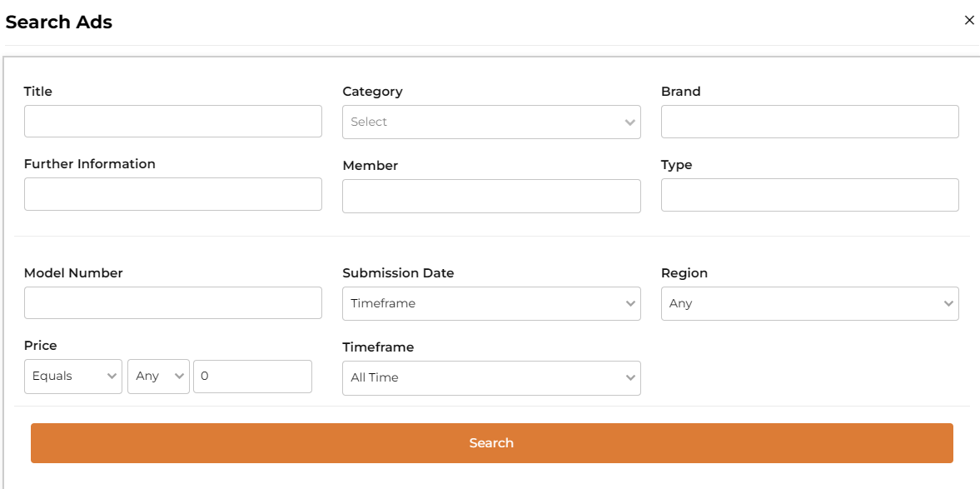Click the Further Information input field
Viewport: 980px width, 489px height.
point(172,194)
